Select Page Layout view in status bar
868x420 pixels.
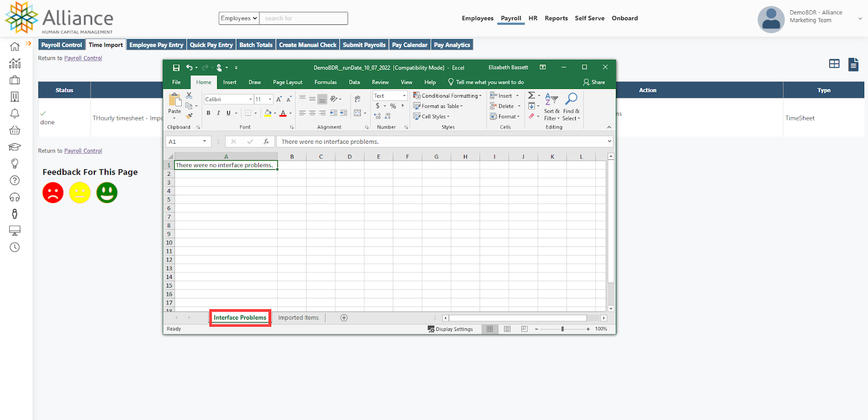(507, 329)
